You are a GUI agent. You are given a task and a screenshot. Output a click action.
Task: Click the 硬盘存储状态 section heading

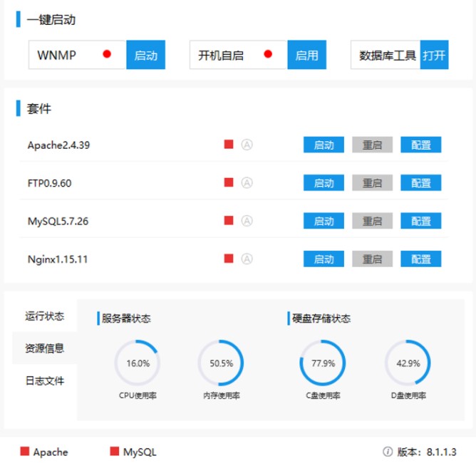click(321, 318)
